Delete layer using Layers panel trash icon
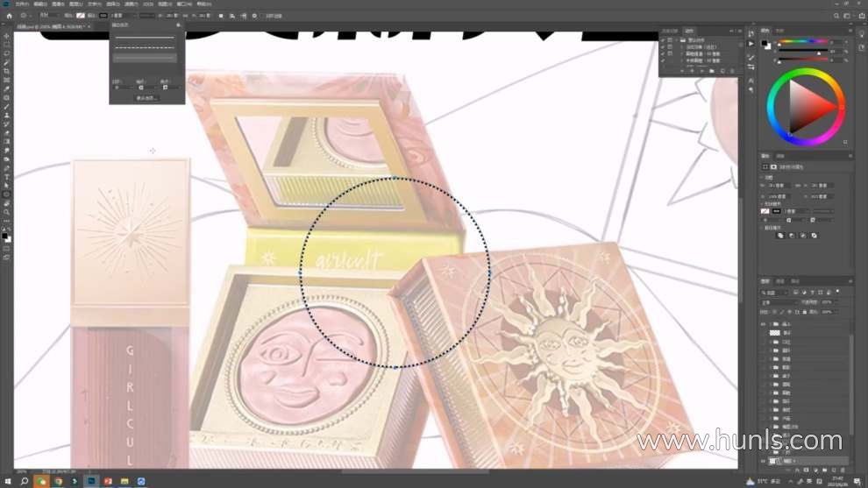Screen dimensions: 868x488 843,470
